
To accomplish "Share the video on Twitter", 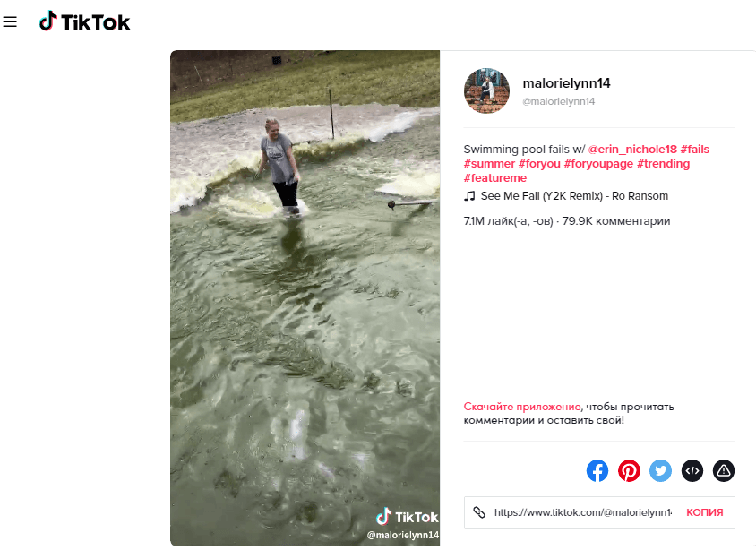I will point(660,470).
